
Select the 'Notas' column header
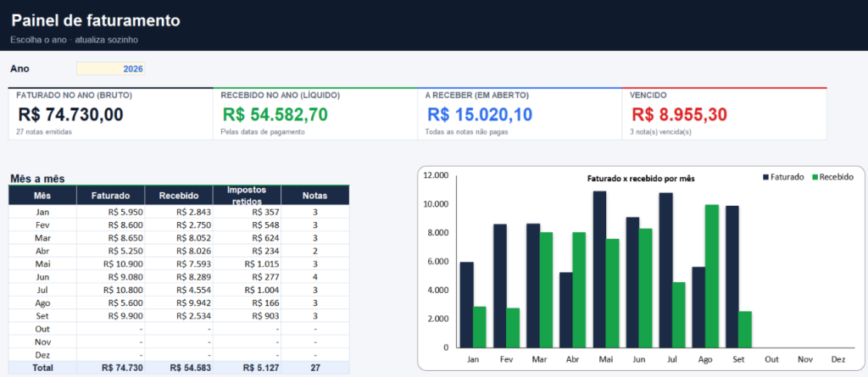point(315,196)
